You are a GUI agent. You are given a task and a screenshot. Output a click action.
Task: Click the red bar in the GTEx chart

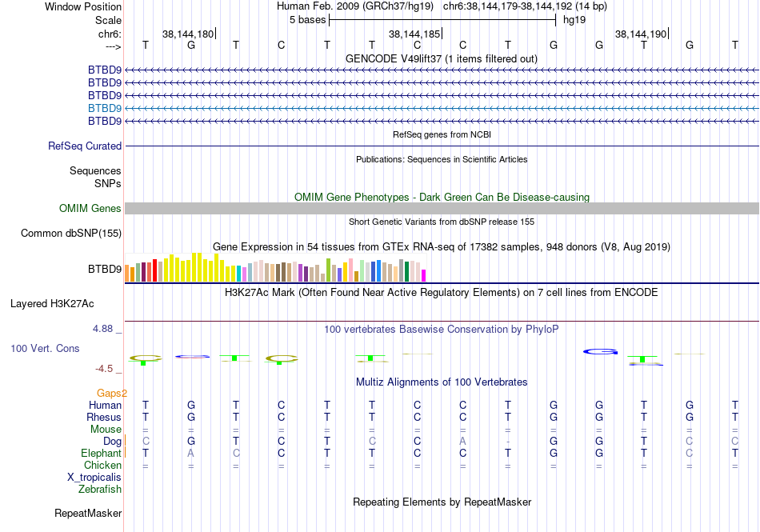pyautogui.click(x=154, y=270)
